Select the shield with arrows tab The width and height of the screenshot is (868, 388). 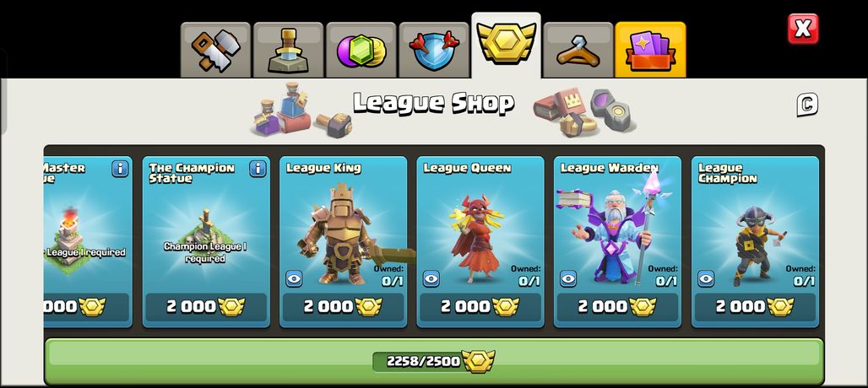point(433,51)
